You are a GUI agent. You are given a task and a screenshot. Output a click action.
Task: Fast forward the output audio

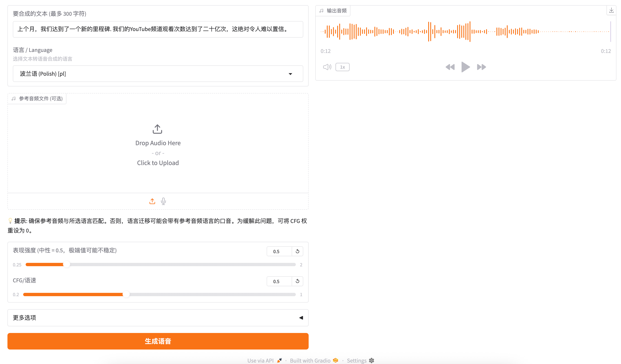pos(481,67)
